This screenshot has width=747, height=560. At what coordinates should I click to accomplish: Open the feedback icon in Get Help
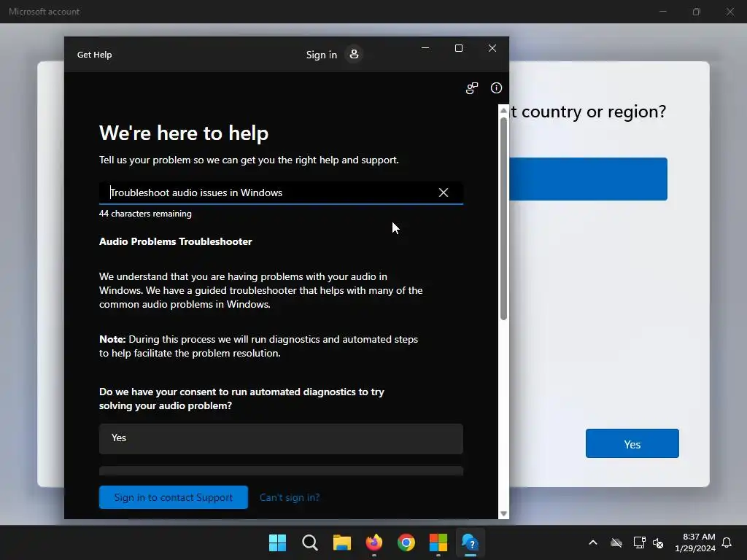[472, 88]
